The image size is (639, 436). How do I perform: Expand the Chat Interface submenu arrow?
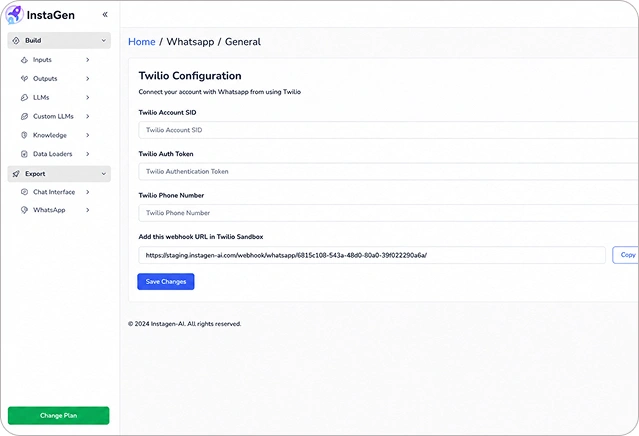click(88, 192)
